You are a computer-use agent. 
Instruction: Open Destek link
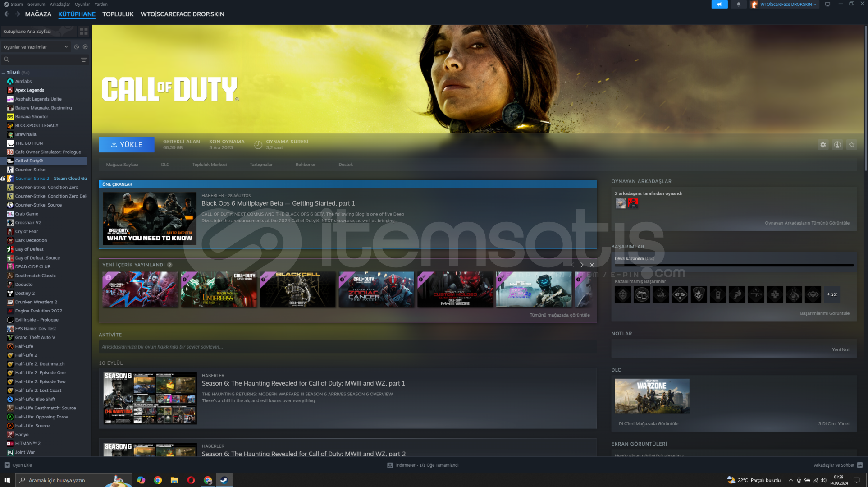point(346,165)
